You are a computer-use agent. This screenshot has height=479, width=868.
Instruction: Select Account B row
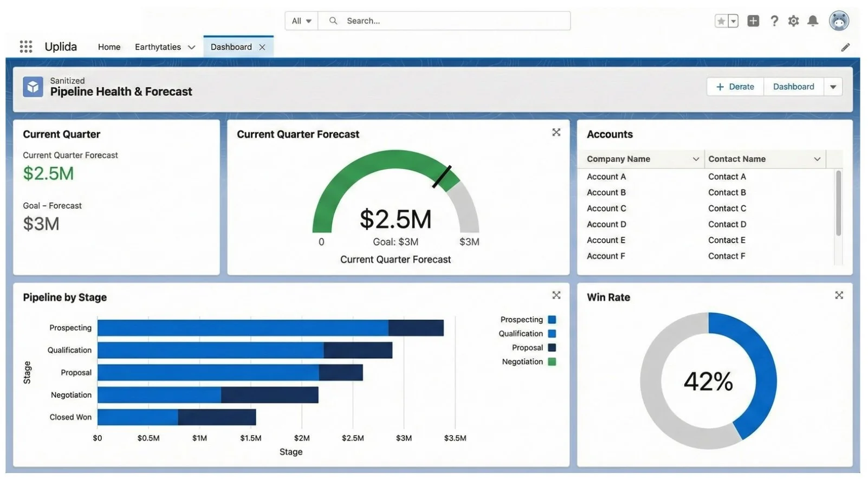(x=606, y=192)
